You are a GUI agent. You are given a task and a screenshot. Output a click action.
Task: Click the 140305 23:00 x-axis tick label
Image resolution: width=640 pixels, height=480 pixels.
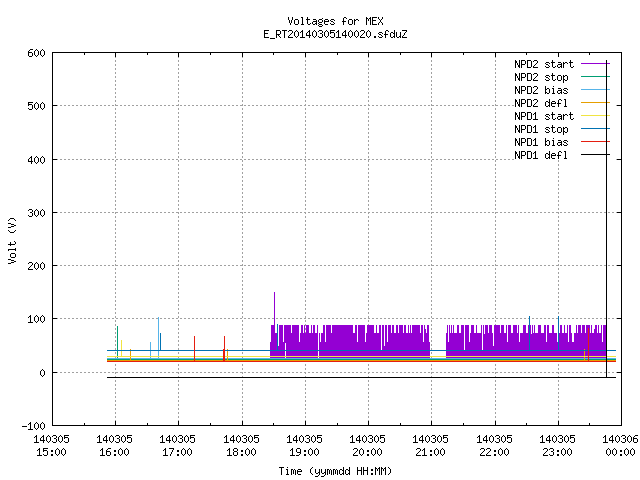click(x=558, y=446)
